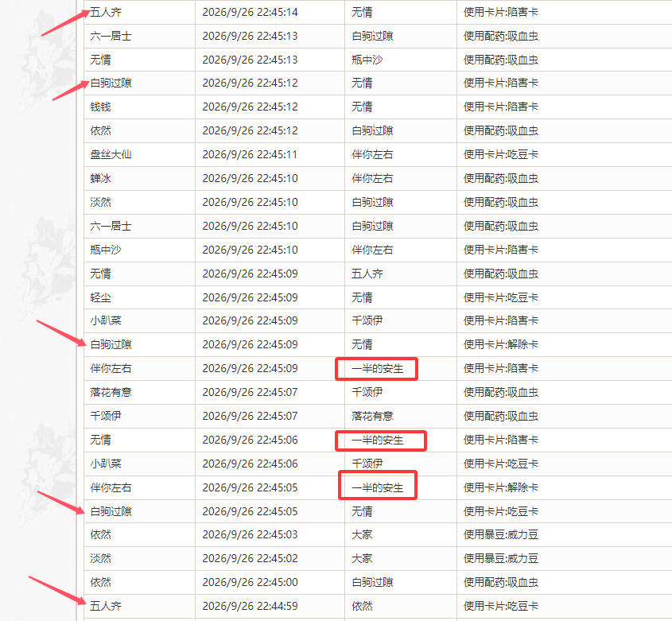The width and height of the screenshot is (672, 621).
Task: Select 使用暴豆:威力豆 in the 淡然 row
Action: (500, 558)
